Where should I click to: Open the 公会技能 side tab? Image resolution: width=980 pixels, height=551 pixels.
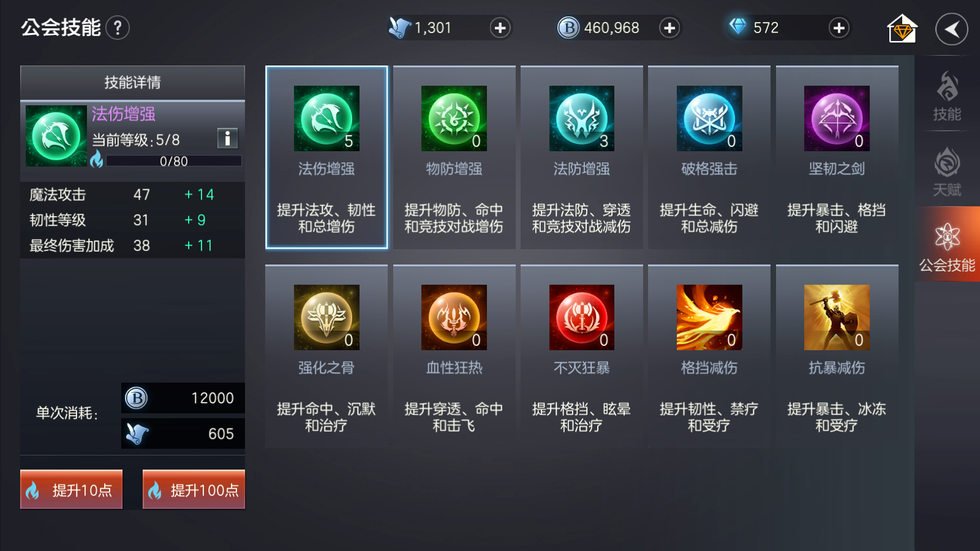point(948,244)
